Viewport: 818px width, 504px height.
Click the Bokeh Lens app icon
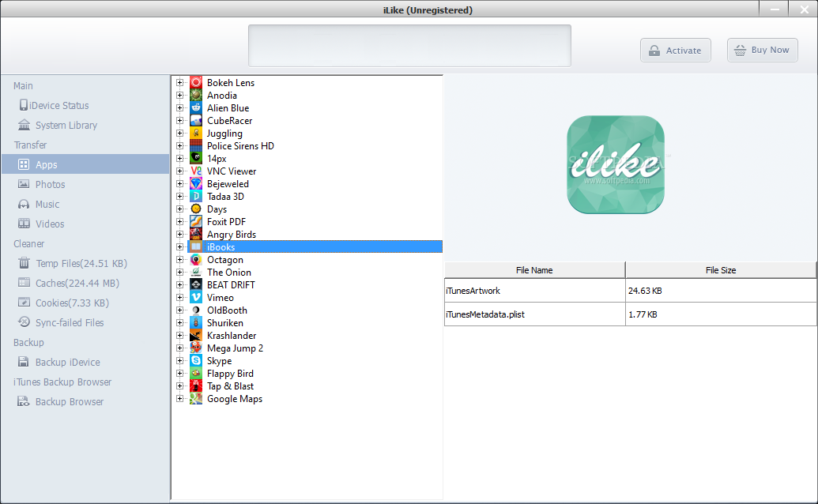196,82
